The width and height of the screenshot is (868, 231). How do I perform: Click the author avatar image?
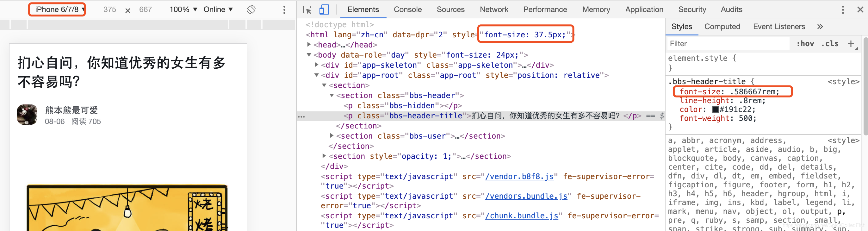pos(27,114)
